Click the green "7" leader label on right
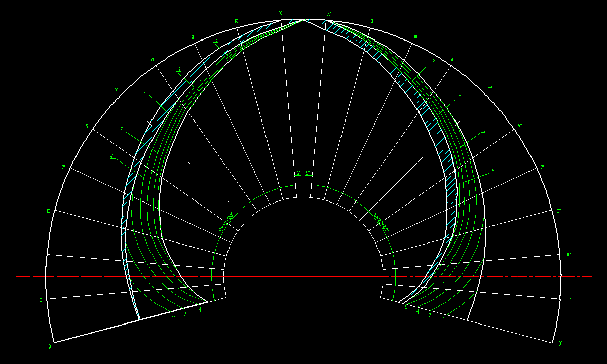The width and height of the screenshot is (607, 364). coord(459,97)
